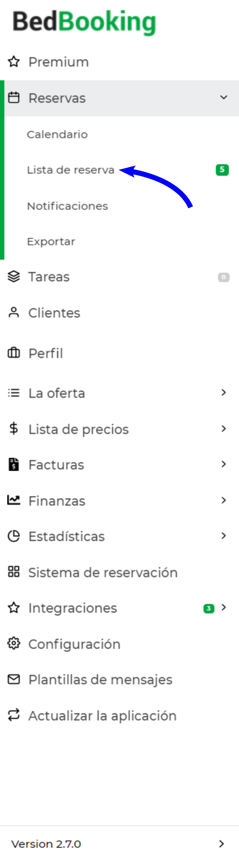Viewport: 239px width, 868px height.
Task: Click the Estadísticas pie chart icon
Action: point(14,536)
